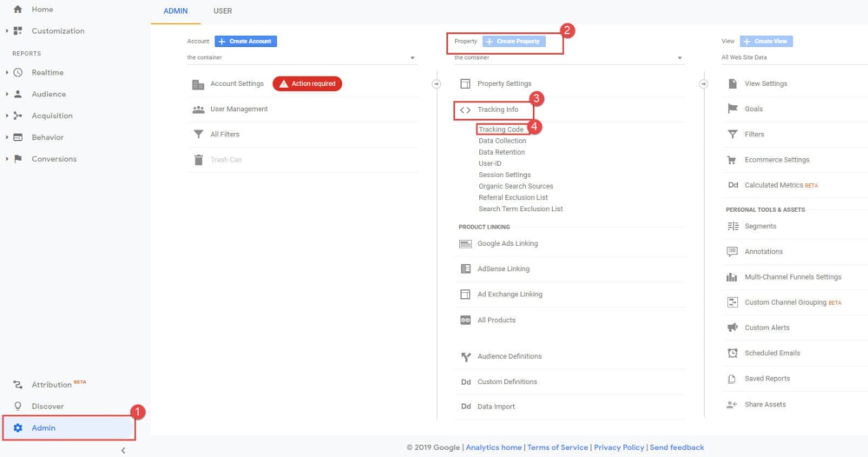Click the Account Settings building icon
The width and height of the screenshot is (868, 457).
point(198,84)
